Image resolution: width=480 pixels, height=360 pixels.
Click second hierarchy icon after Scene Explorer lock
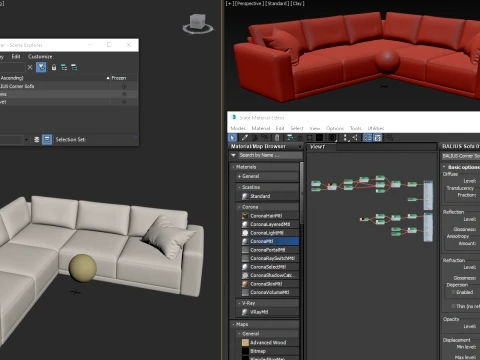(74, 68)
